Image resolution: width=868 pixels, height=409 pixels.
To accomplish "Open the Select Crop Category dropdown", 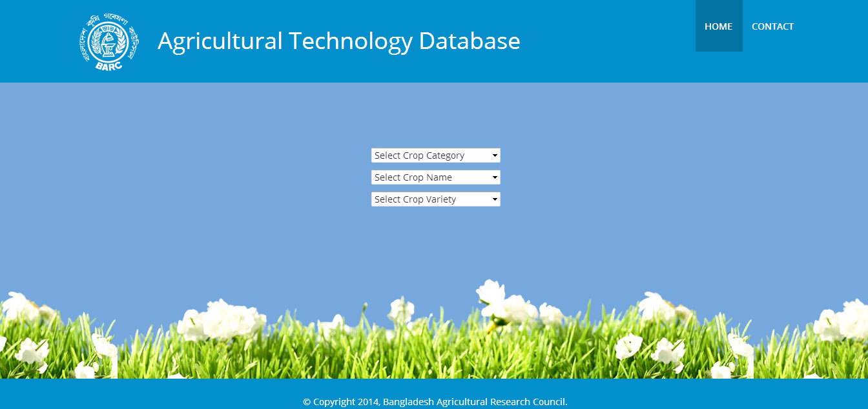I will (435, 155).
